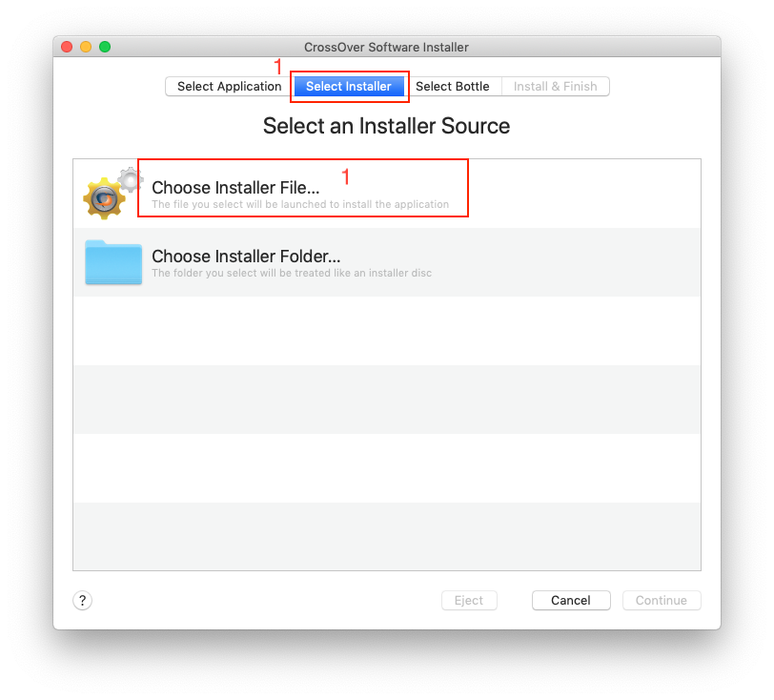Click the installer file description text
Screen dimensions: 774x700
pos(299,205)
